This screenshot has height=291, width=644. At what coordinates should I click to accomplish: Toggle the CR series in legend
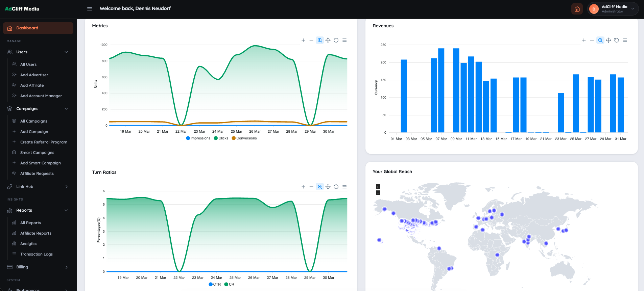coord(229,284)
